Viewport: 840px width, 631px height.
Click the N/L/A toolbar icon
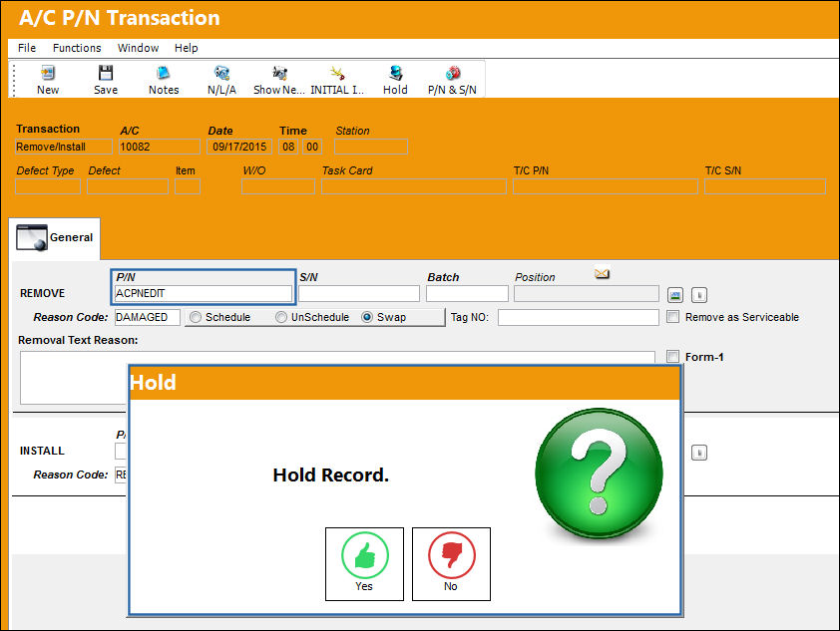click(221, 73)
